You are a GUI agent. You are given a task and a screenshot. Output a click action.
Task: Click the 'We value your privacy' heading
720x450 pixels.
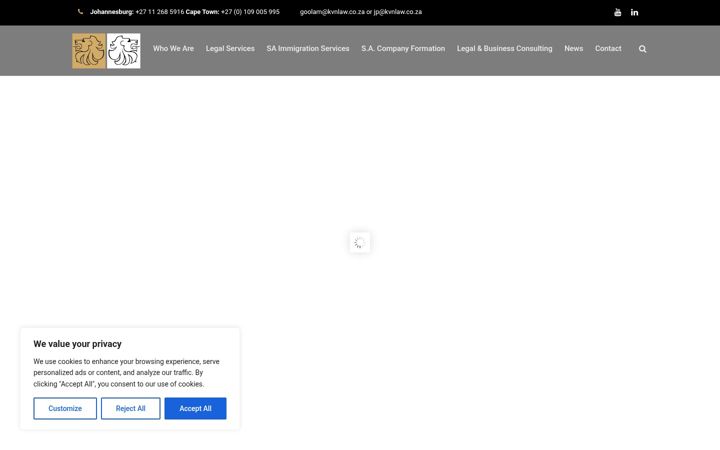(78, 344)
